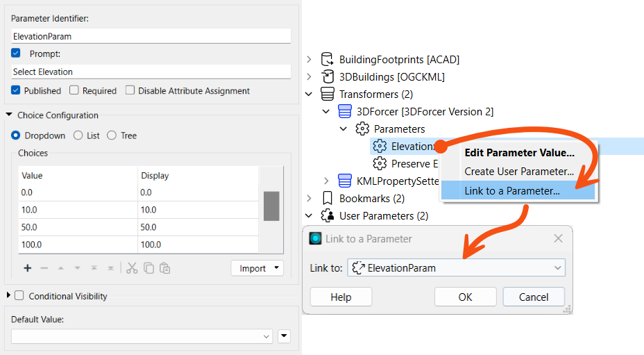Select the 100.0 display cell
Screen dimensions: 644x355
198,245
